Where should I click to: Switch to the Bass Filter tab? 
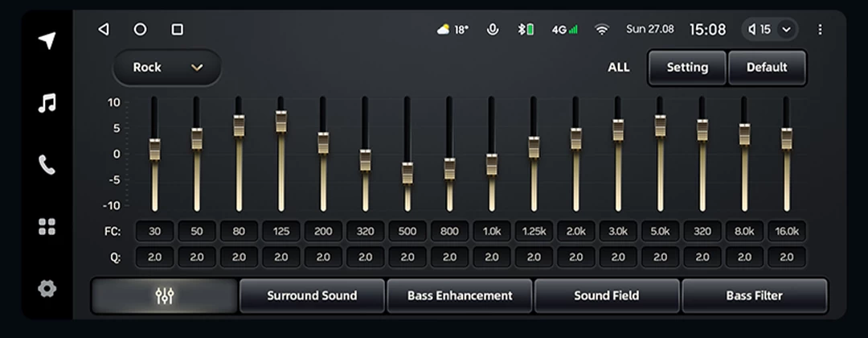click(x=754, y=296)
